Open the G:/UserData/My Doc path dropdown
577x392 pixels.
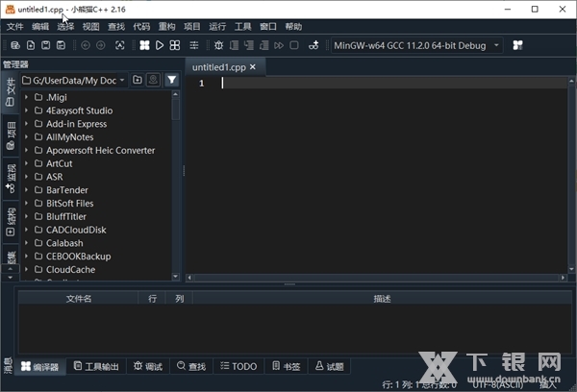[x=74, y=80]
